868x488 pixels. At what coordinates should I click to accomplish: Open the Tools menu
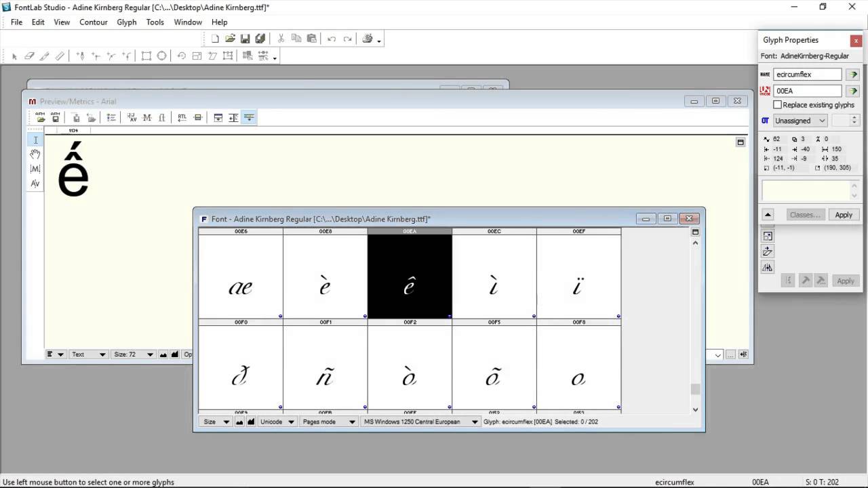(155, 22)
